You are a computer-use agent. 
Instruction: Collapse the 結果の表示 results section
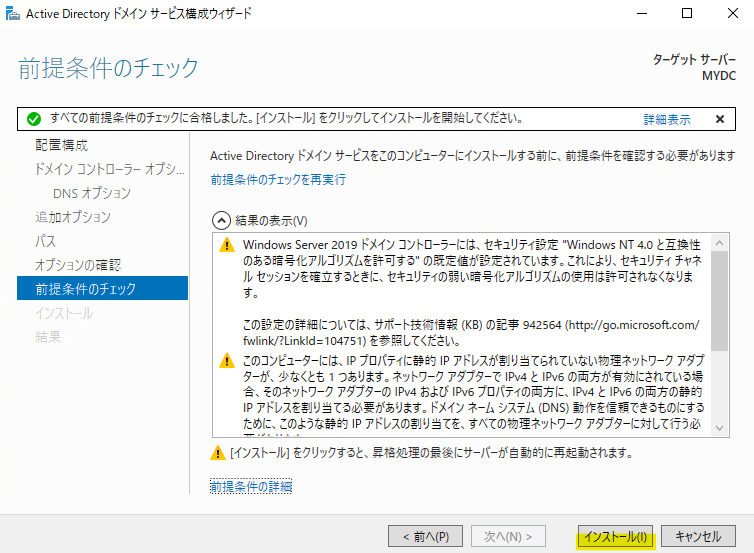(x=219, y=220)
